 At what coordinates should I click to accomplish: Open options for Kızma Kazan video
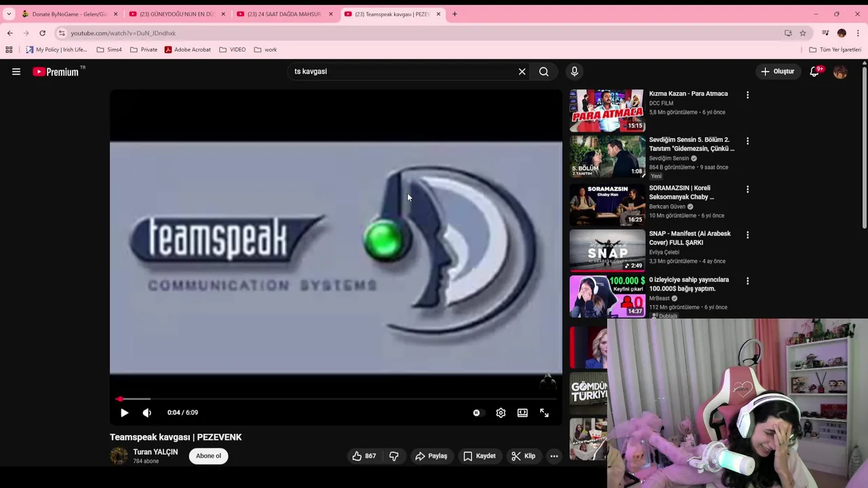tap(747, 96)
